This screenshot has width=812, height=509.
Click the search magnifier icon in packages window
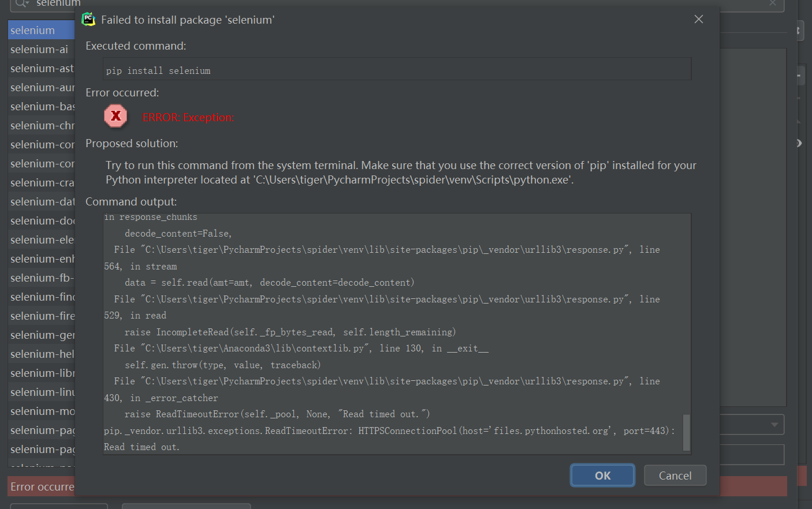coord(22,3)
